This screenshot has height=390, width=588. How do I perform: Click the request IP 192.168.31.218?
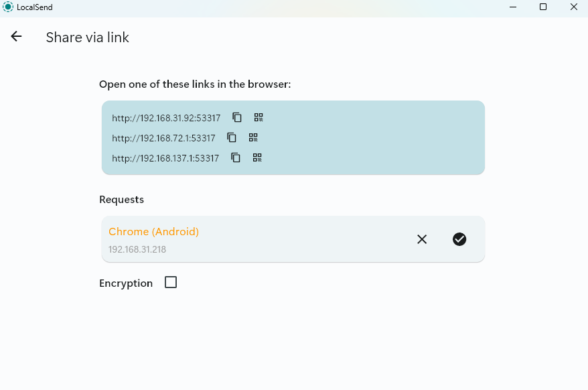137,249
